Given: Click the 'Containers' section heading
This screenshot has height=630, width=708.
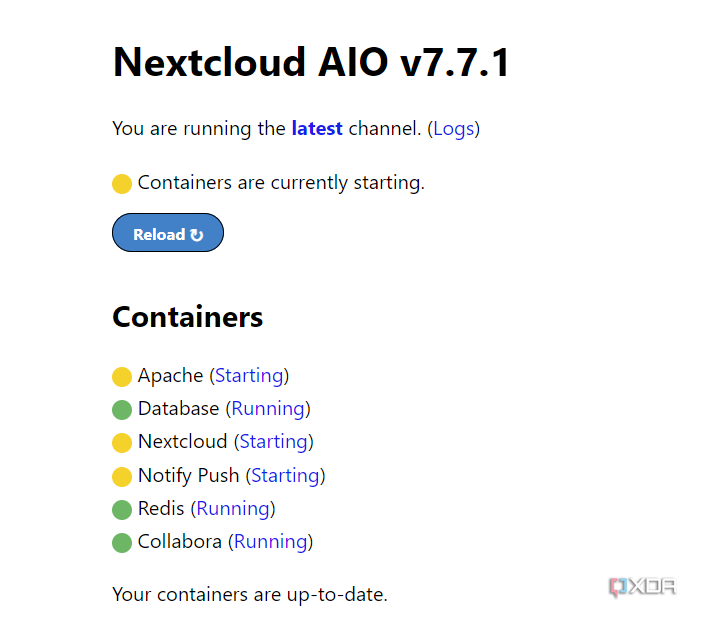Looking at the screenshot, I should pos(187,317).
